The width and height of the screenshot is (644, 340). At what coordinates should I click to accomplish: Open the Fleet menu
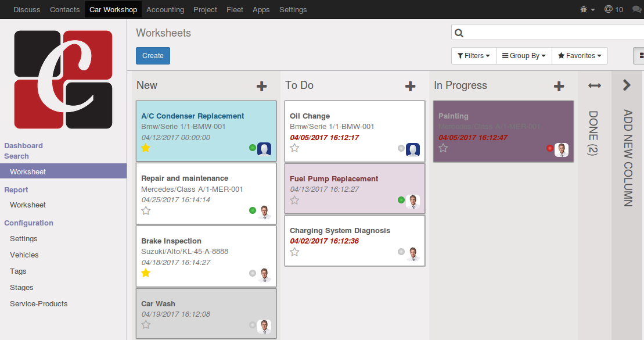coord(235,9)
